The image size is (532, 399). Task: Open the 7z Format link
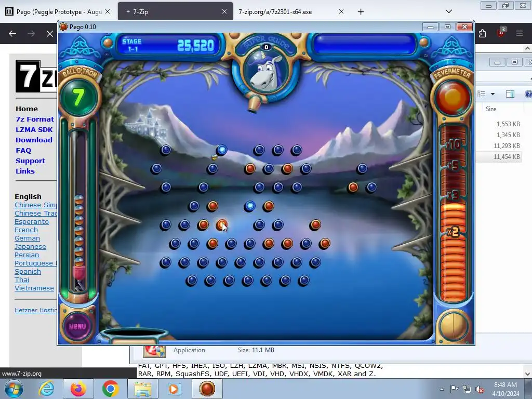pos(35,119)
